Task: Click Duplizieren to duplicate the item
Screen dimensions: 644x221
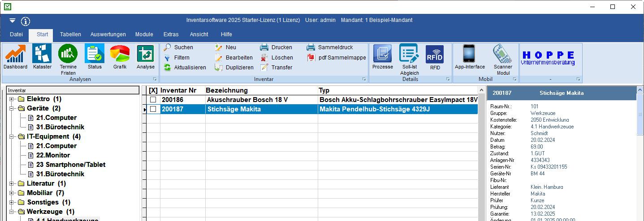Action: pos(234,68)
